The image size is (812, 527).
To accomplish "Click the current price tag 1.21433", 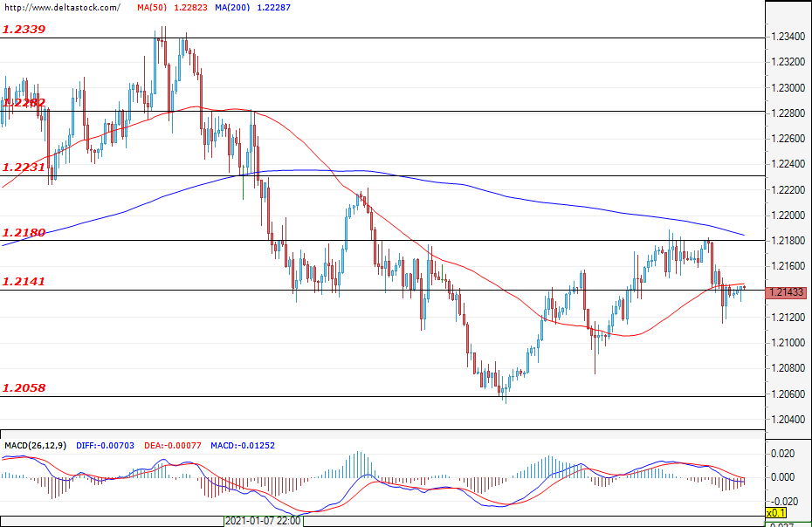I will (786, 292).
